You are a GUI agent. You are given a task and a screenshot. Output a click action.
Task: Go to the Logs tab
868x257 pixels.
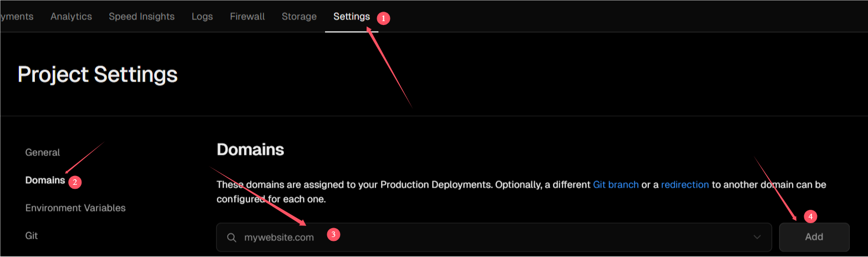[x=202, y=17]
